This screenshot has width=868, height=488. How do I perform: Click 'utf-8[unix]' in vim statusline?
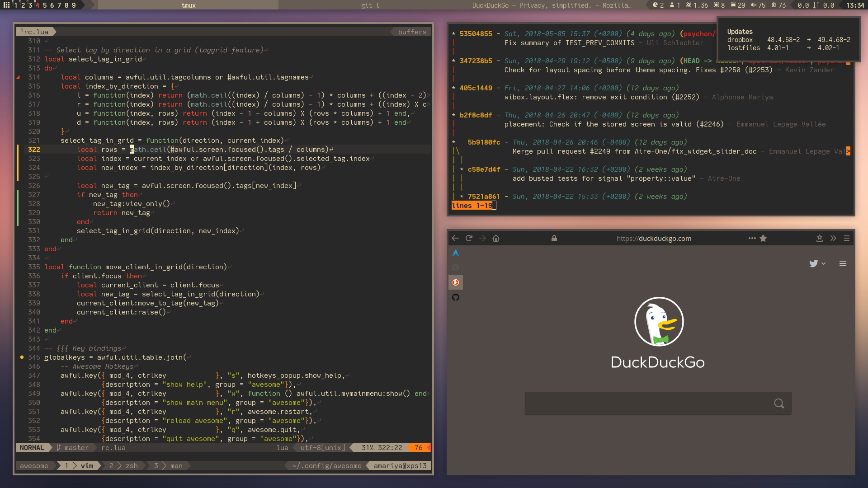point(323,448)
